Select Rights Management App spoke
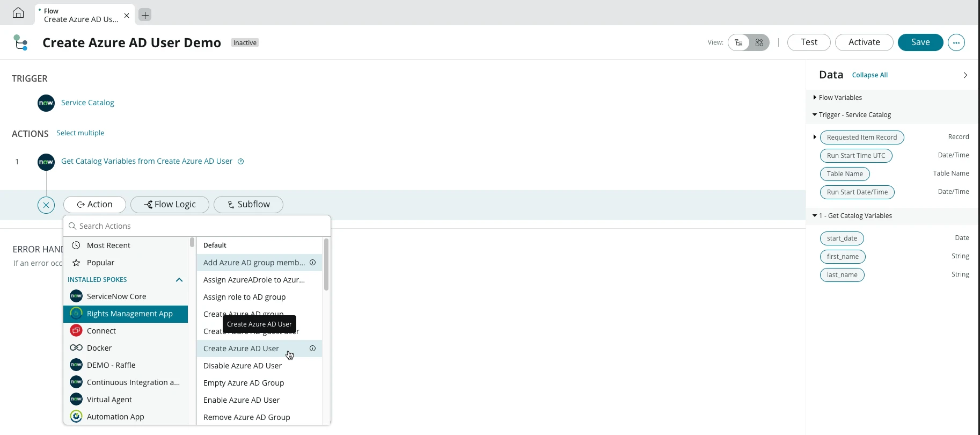980x435 pixels. [x=126, y=314]
